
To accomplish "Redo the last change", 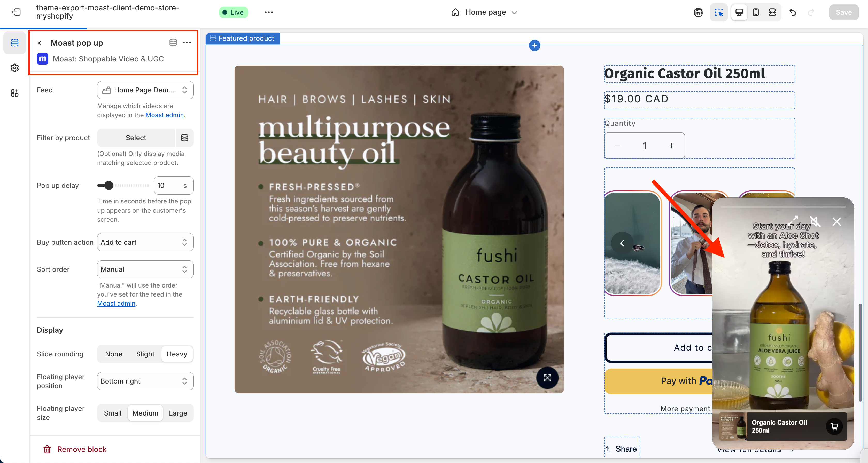I will [811, 12].
